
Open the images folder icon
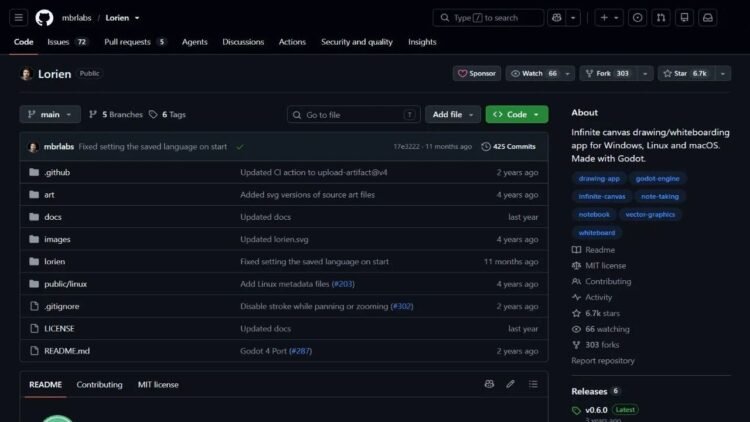click(x=34, y=239)
